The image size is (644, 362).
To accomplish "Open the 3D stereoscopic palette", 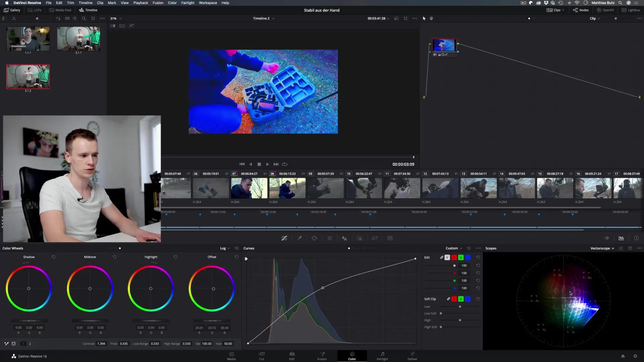I will point(390,238).
